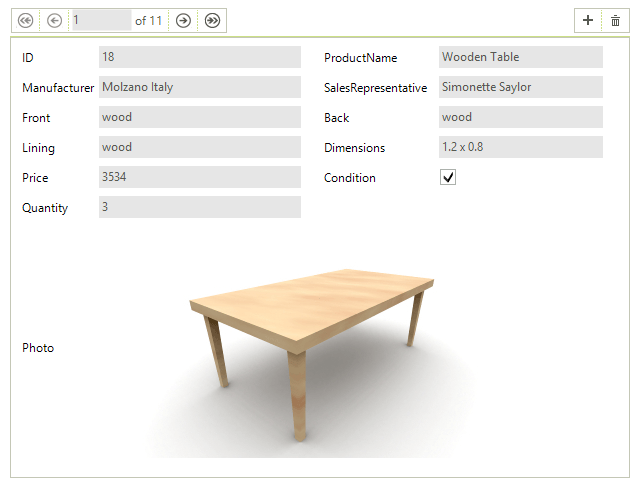Focus the Quantity field
This screenshot has width=638, height=486.
pos(199,207)
